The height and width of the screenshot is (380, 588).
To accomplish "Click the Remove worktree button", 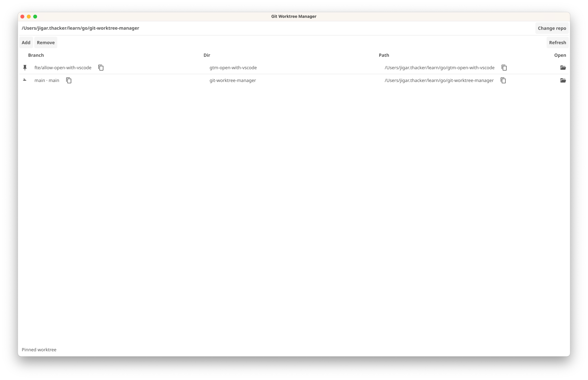I will [x=46, y=43].
